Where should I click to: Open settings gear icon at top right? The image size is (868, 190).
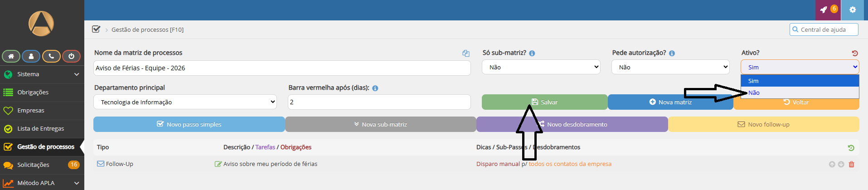[x=853, y=10]
